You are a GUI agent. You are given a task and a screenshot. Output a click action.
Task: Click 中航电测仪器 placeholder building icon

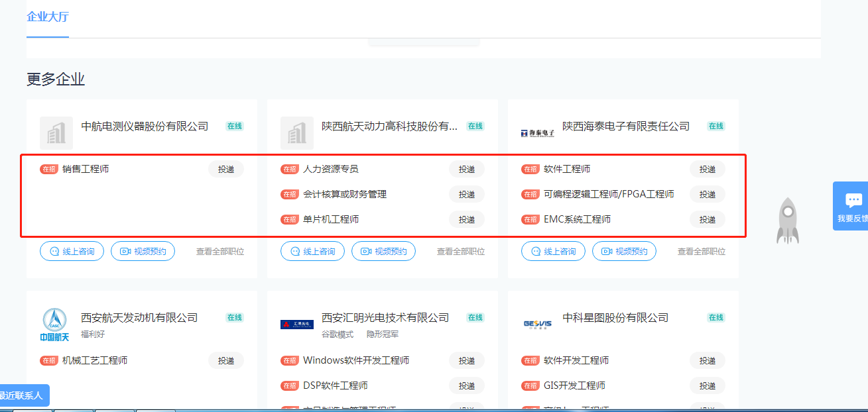click(x=56, y=133)
